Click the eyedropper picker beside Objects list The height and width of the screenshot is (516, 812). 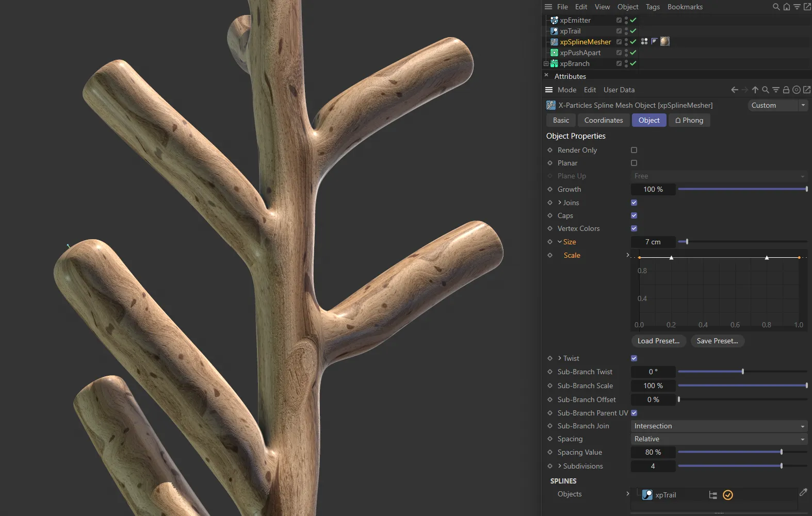click(803, 493)
